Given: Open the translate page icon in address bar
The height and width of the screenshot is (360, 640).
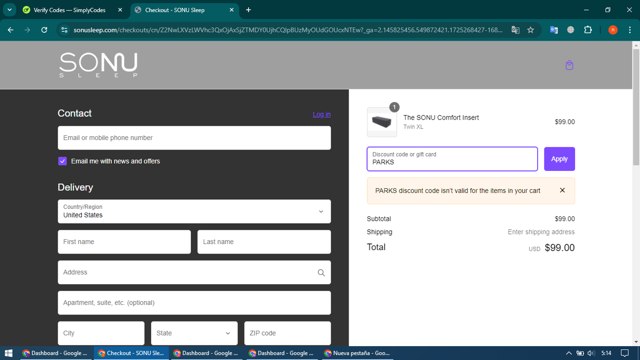Looking at the screenshot, I should (x=516, y=30).
